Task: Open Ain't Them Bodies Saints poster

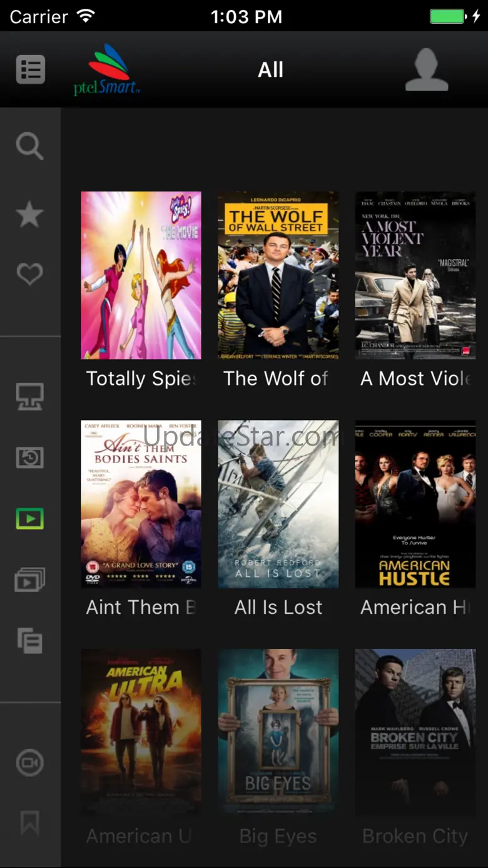Action: 141,504
